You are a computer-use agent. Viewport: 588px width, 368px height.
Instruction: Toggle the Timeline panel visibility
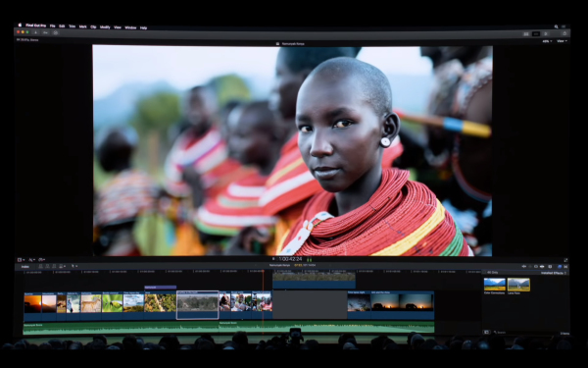tap(536, 33)
